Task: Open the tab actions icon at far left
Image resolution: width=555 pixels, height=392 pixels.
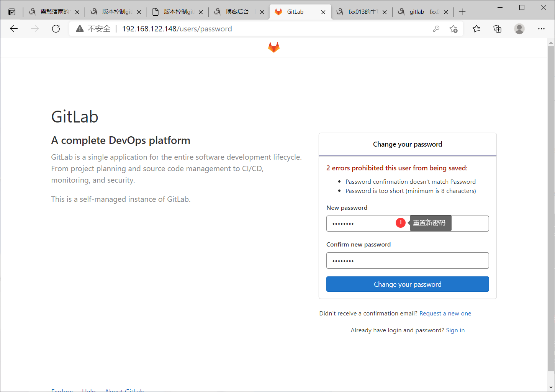Action: (x=12, y=12)
